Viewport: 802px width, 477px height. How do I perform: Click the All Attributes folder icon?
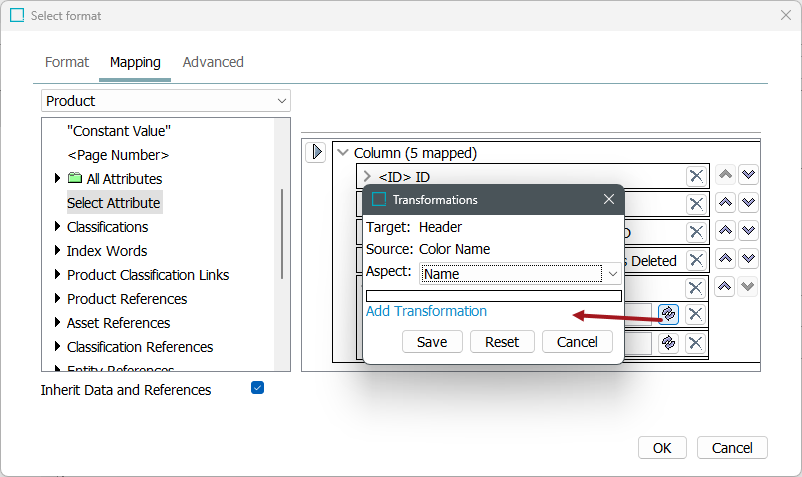75,178
